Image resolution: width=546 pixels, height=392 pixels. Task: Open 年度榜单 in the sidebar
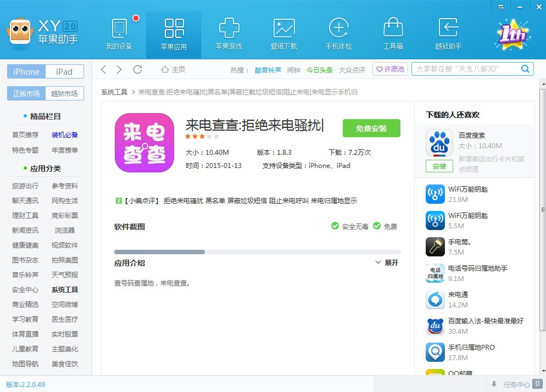(65, 150)
